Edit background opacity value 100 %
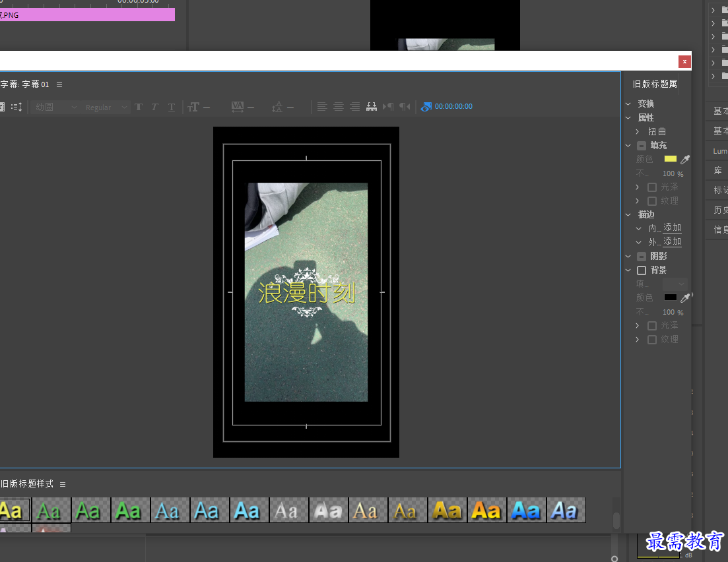This screenshot has height=562, width=728. pos(673,312)
